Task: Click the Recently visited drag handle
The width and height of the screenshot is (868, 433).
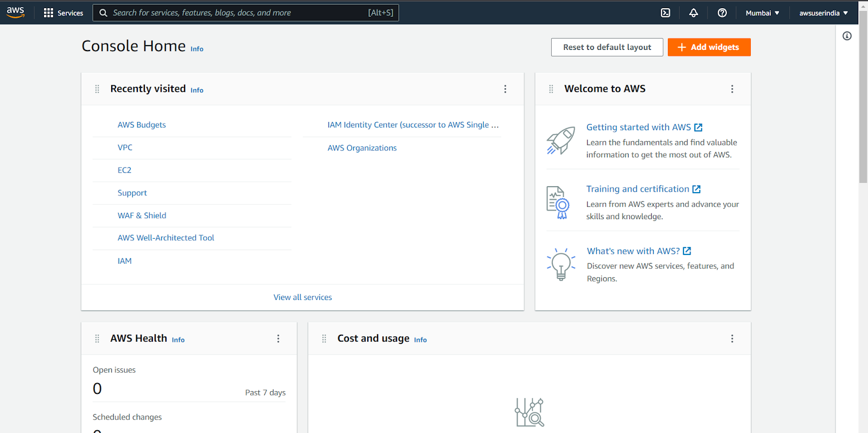Action: [x=97, y=89]
